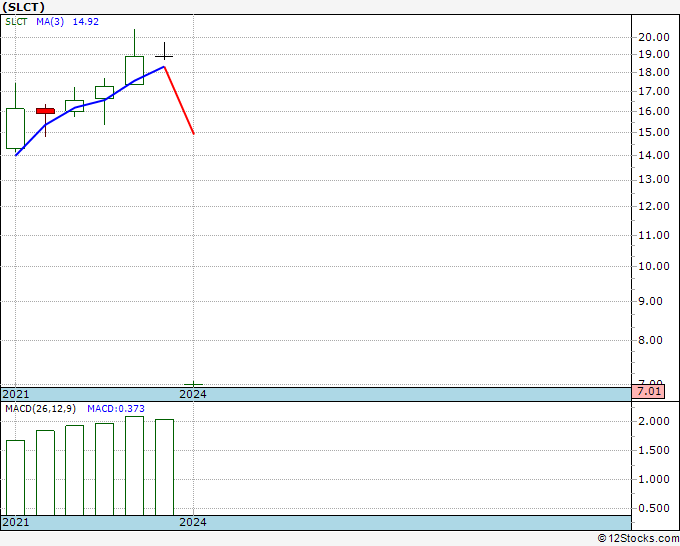Click the 16.00 price axis label

click(x=654, y=111)
